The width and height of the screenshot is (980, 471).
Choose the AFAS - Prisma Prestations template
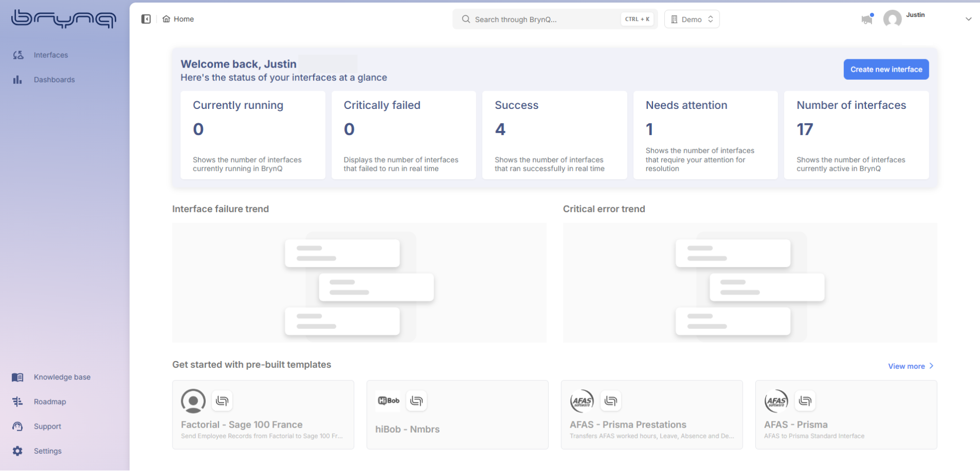(651, 415)
